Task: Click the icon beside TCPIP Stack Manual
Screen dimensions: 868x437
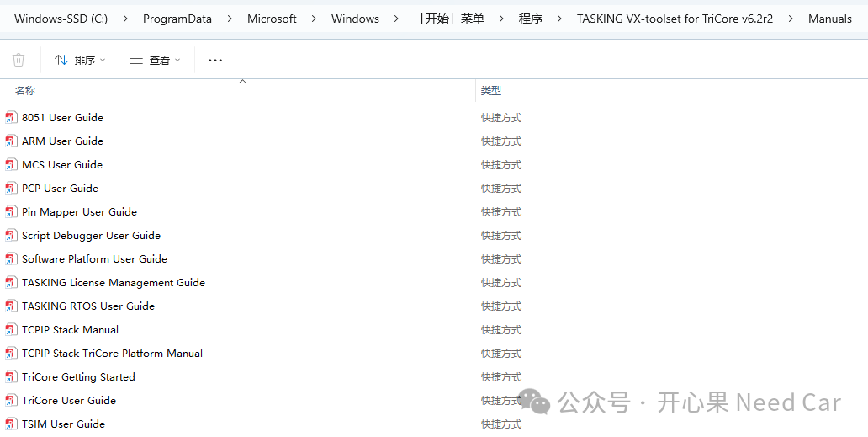Action: [11, 329]
